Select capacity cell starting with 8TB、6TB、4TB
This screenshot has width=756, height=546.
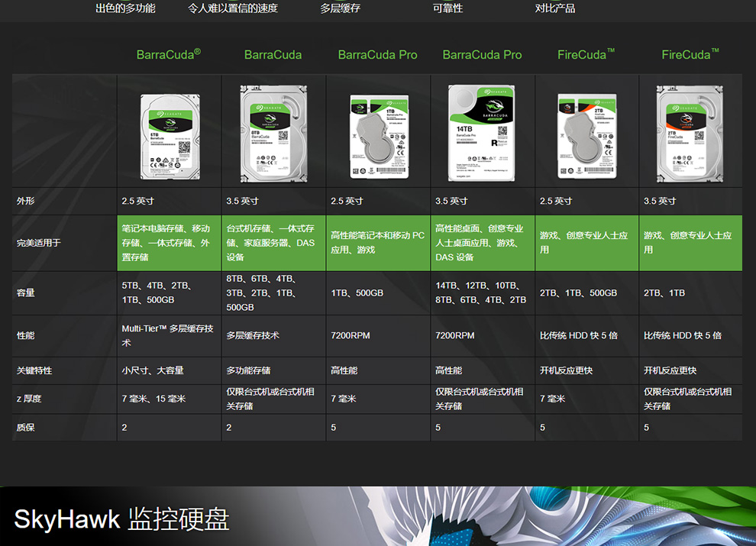coord(274,292)
